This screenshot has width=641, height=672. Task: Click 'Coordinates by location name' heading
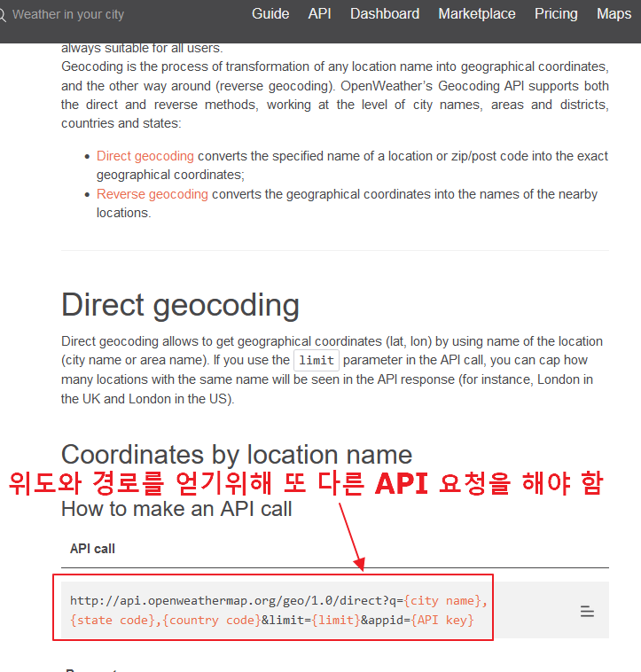click(237, 454)
